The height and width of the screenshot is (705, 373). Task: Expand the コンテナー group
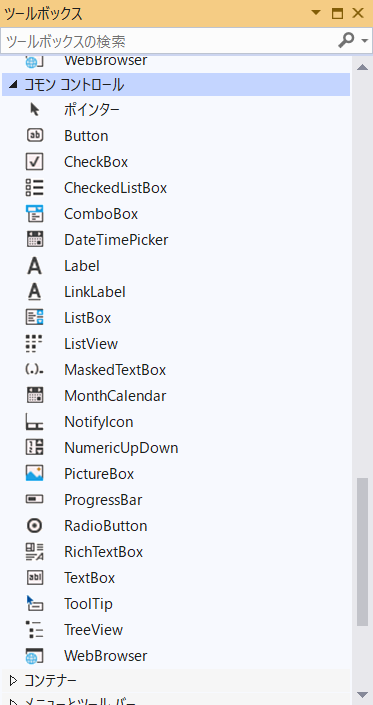13,680
